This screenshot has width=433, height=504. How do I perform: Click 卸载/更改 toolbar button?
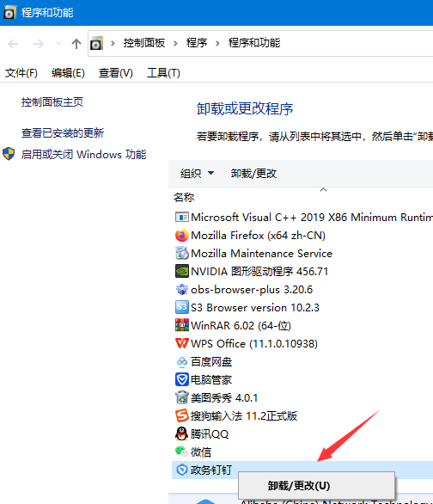click(253, 174)
